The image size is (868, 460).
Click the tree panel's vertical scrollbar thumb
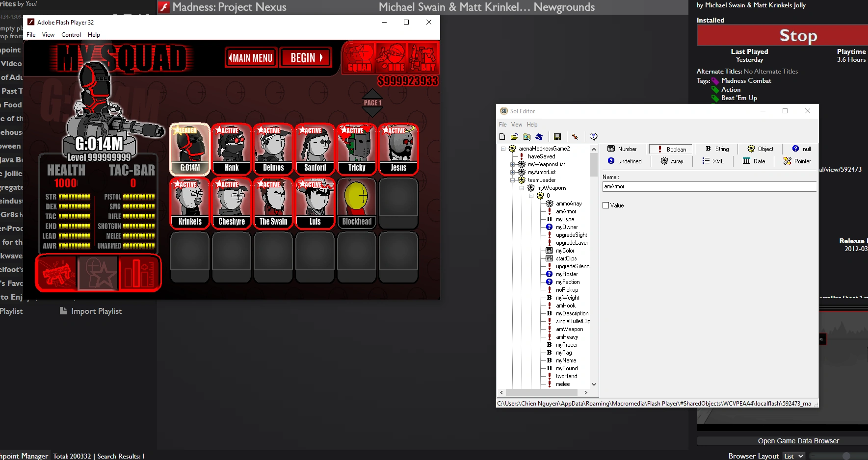coord(594,165)
